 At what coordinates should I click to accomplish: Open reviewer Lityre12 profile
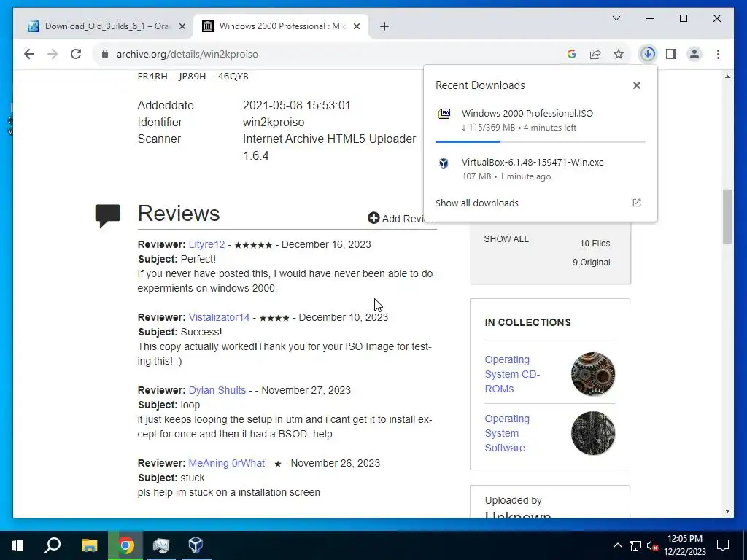coord(206,244)
